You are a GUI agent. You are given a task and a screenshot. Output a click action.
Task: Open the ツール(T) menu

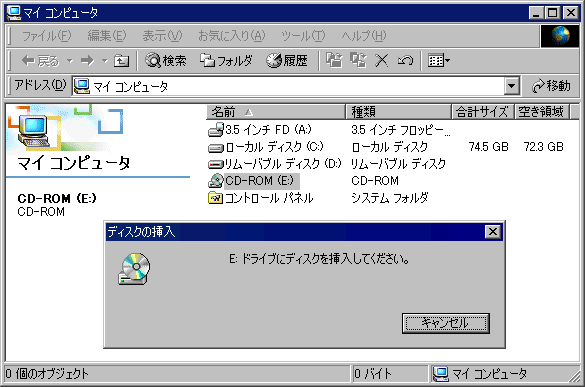tap(303, 36)
